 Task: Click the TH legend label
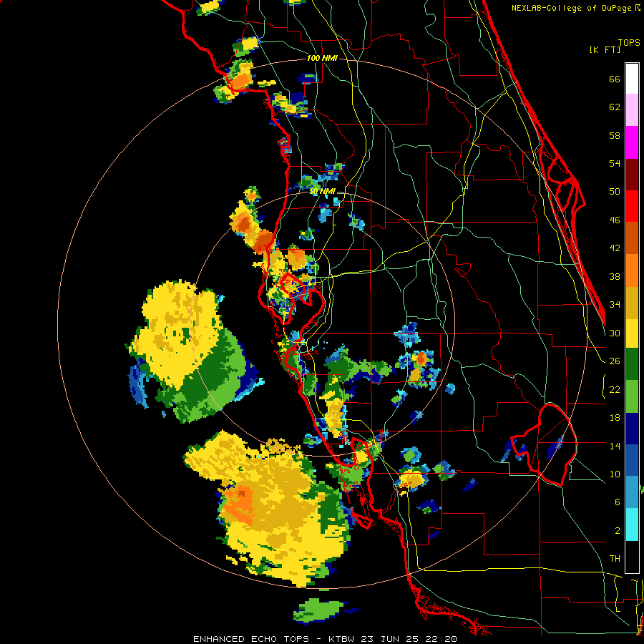(x=615, y=558)
